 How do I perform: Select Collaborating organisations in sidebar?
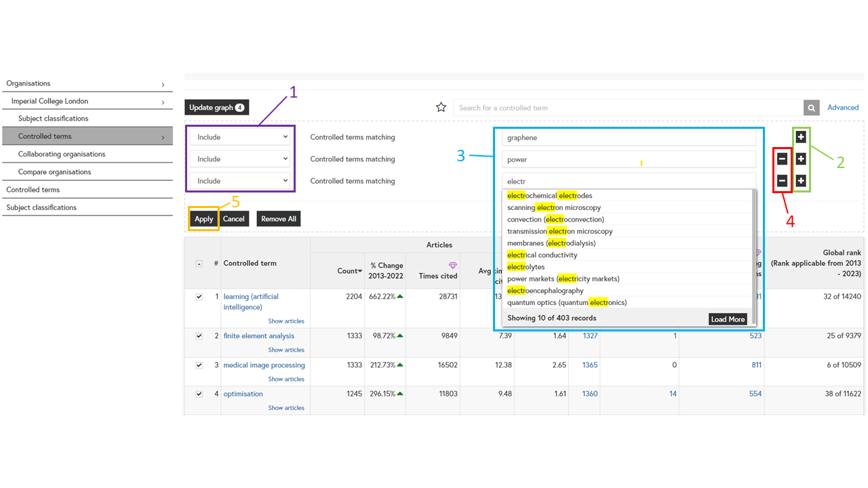click(62, 154)
